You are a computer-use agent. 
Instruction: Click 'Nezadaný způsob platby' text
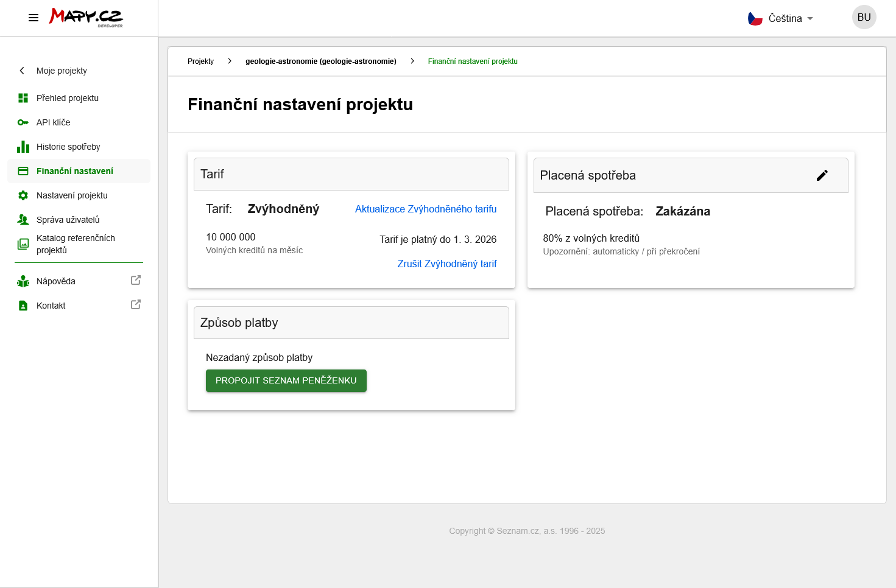259,357
